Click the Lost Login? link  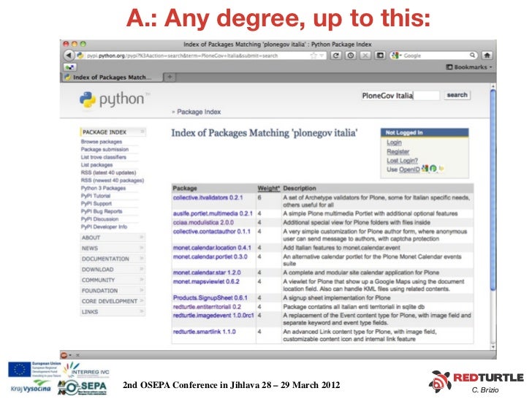coord(402,160)
